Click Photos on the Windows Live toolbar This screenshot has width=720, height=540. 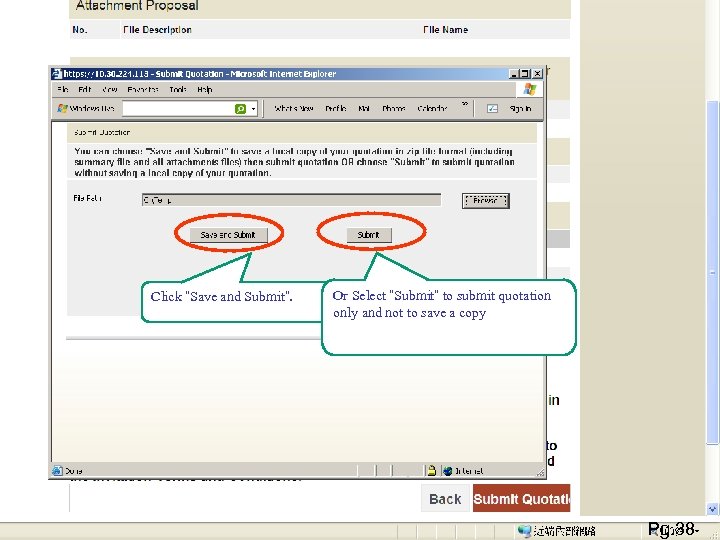click(x=394, y=109)
